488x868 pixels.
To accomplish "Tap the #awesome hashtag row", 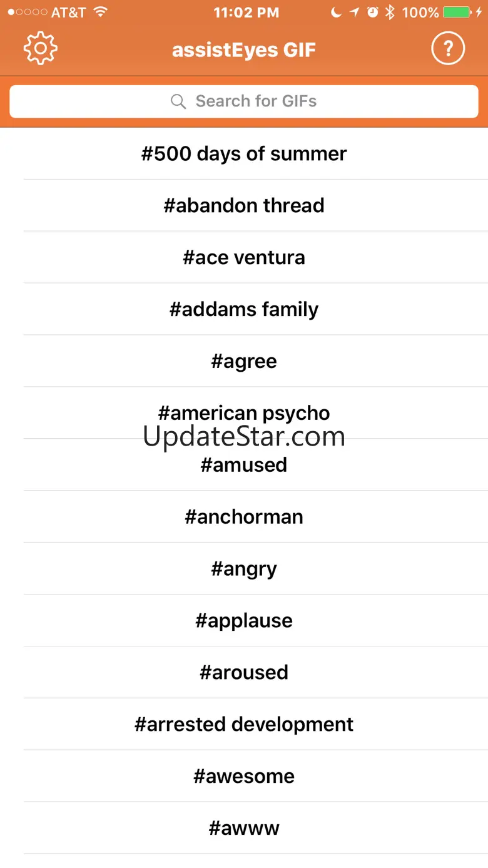I will pyautogui.click(x=244, y=777).
